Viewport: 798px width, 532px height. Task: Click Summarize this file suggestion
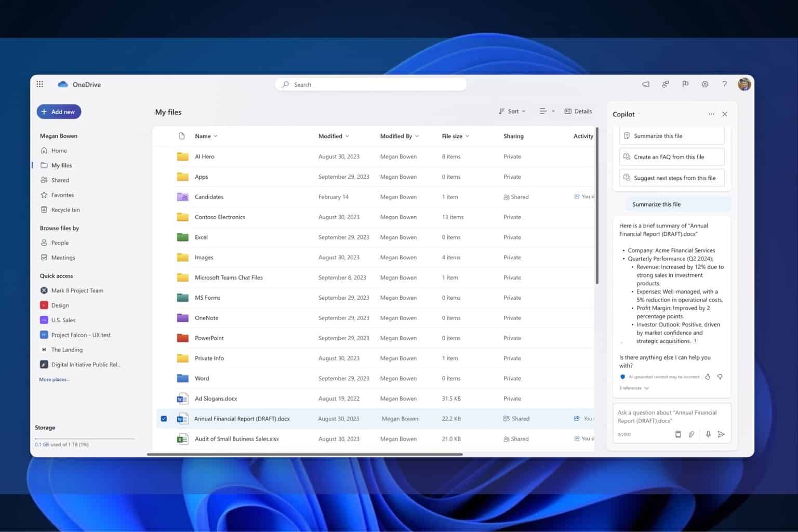coord(672,136)
